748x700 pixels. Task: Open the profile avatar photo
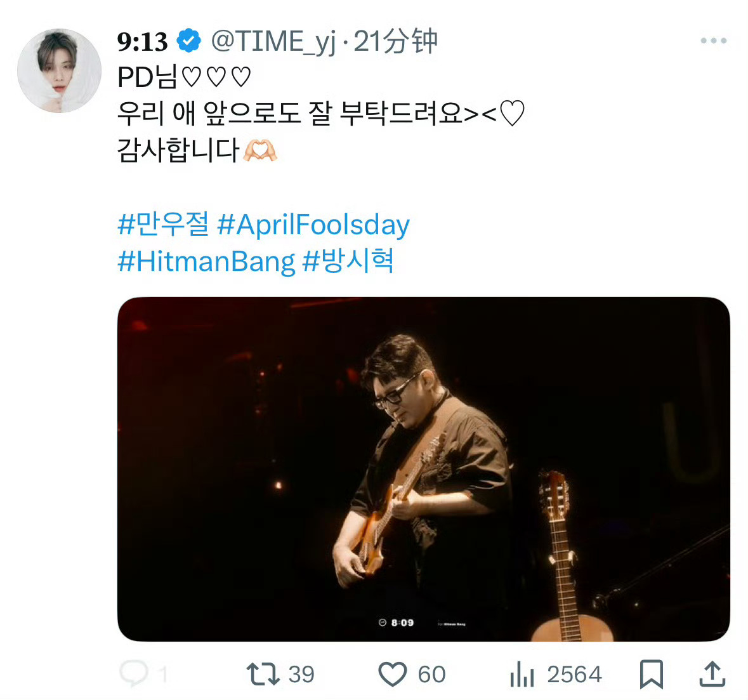click(59, 70)
